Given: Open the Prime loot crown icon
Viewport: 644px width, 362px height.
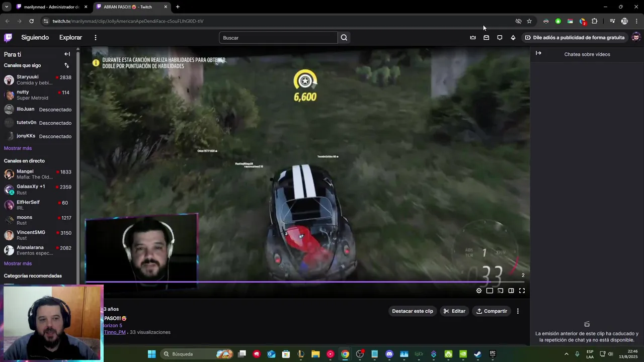Looking at the screenshot, I should (473, 37).
